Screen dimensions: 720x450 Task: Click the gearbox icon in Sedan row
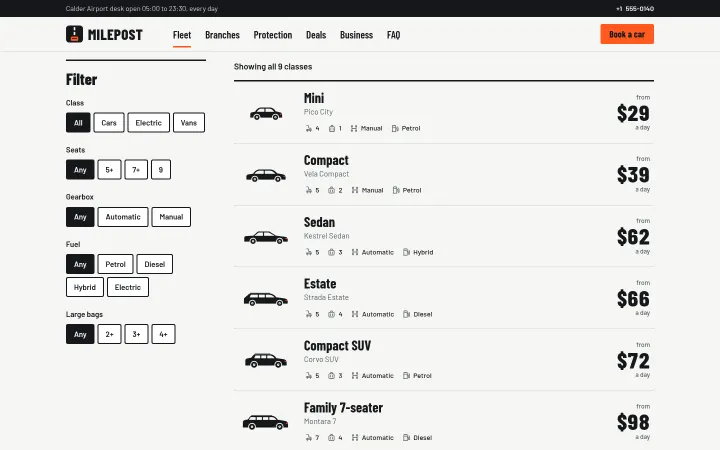pos(355,252)
